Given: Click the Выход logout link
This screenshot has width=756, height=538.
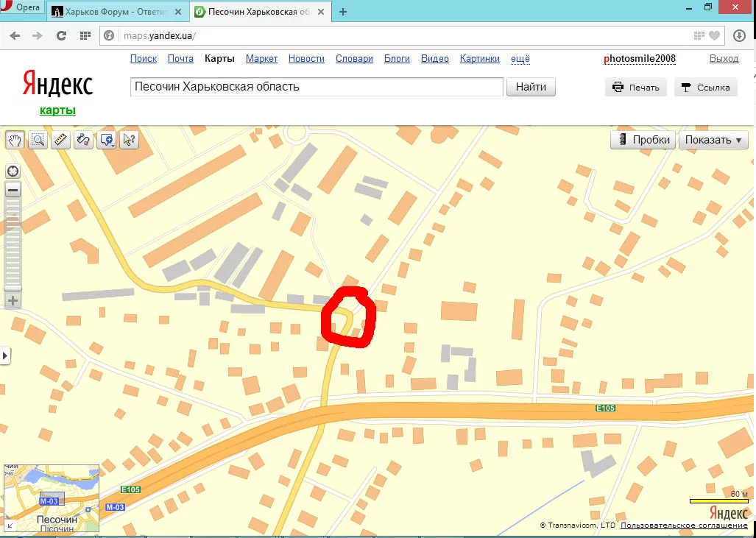Looking at the screenshot, I should pos(724,58).
